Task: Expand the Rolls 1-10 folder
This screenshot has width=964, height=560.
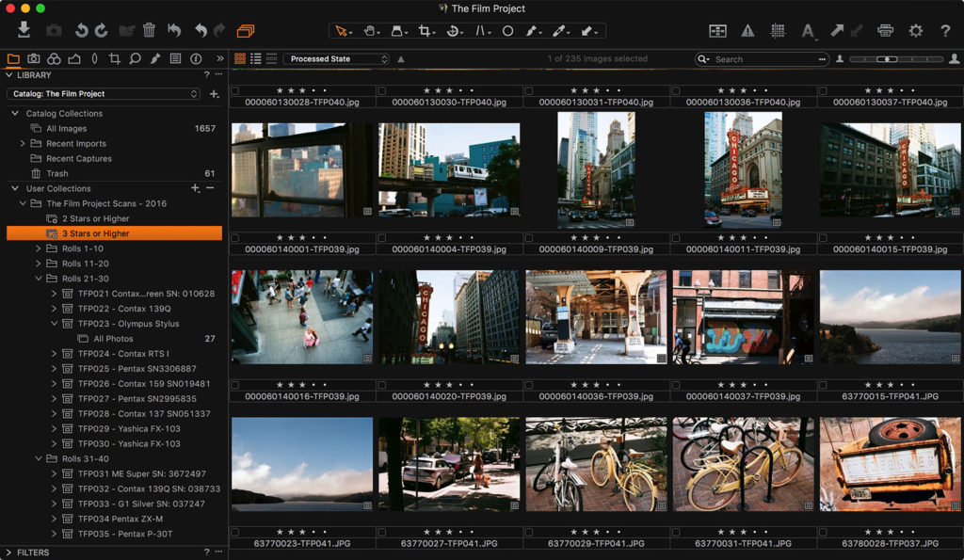Action: coord(39,248)
